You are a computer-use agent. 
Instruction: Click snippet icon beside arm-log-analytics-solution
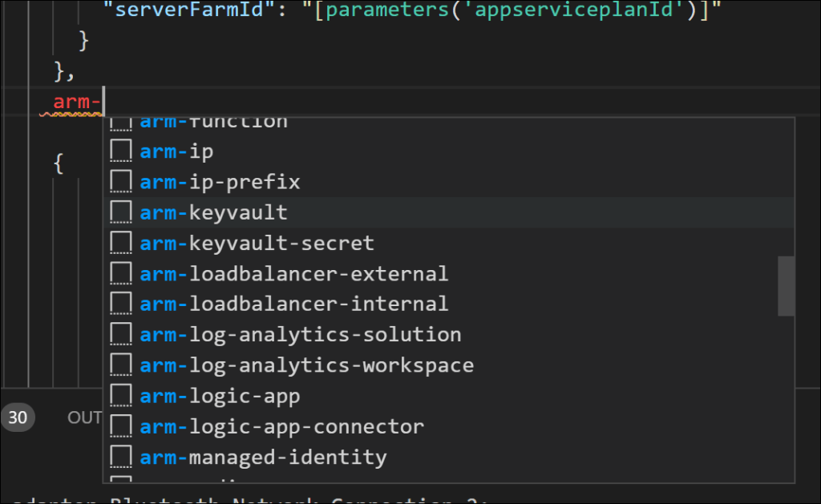[120, 334]
